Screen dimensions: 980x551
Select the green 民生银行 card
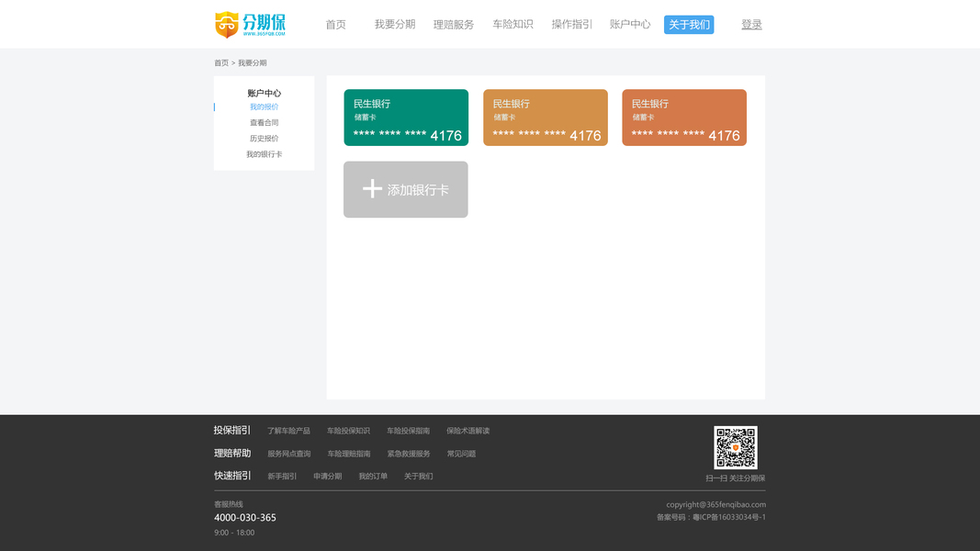pyautogui.click(x=406, y=118)
